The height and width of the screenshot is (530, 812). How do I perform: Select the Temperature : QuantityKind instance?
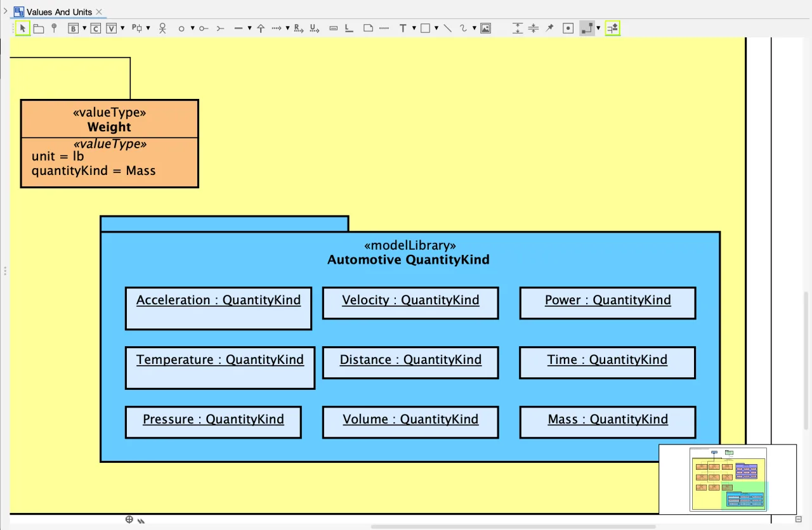(220, 368)
